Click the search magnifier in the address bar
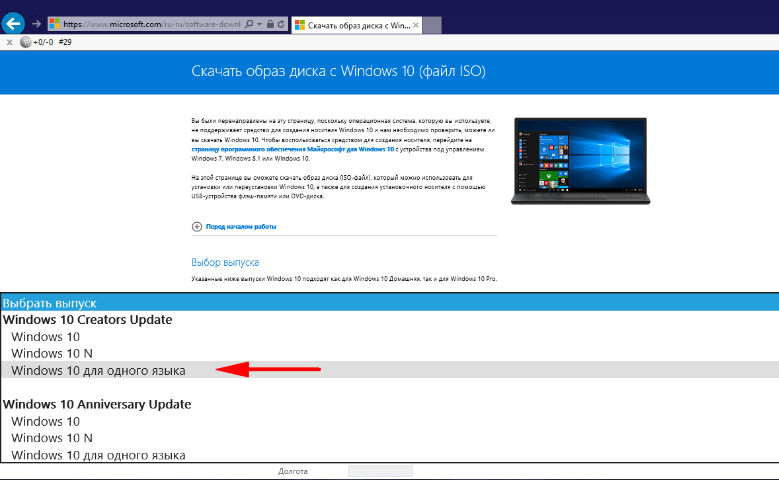 249,24
